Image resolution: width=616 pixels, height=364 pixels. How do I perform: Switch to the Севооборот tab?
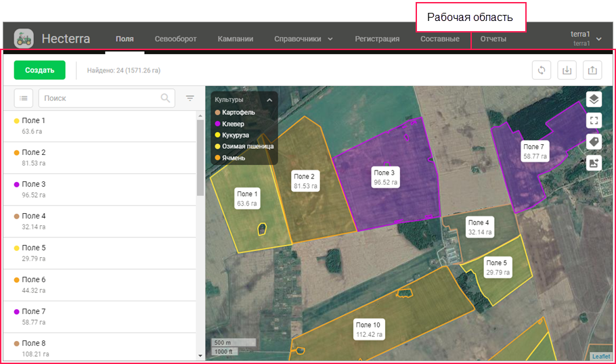pyautogui.click(x=175, y=39)
